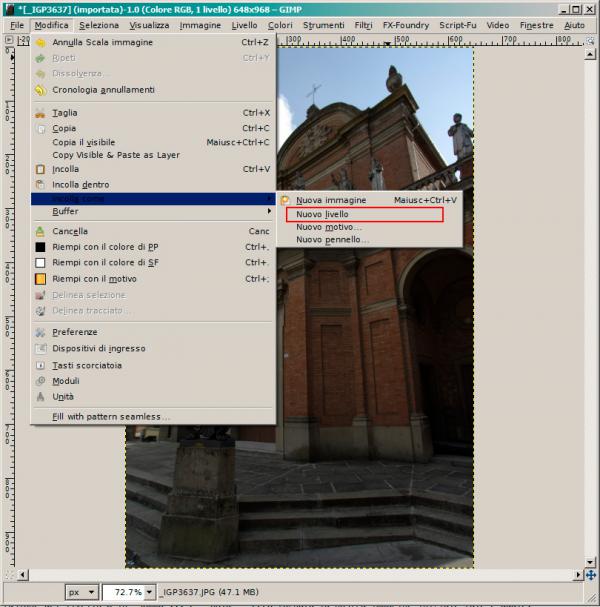Click the copy icon next to Copia
The height and width of the screenshot is (607, 600).
pos(40,129)
